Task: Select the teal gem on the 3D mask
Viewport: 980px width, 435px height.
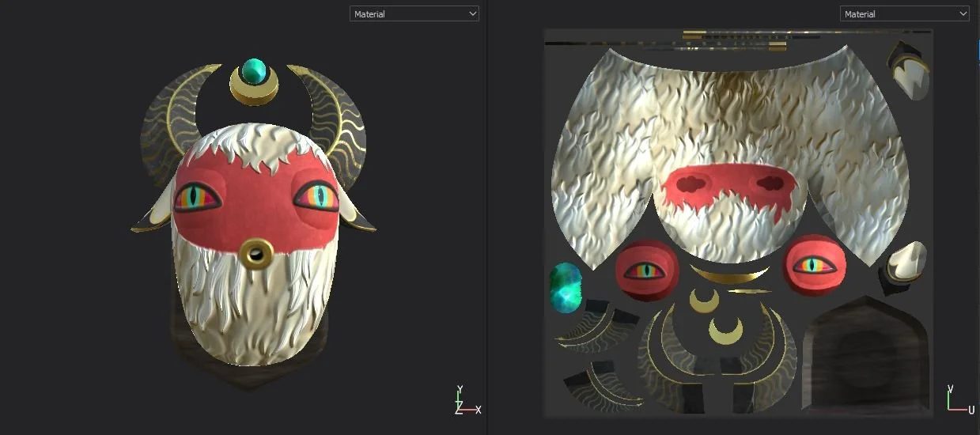Action: point(255,72)
